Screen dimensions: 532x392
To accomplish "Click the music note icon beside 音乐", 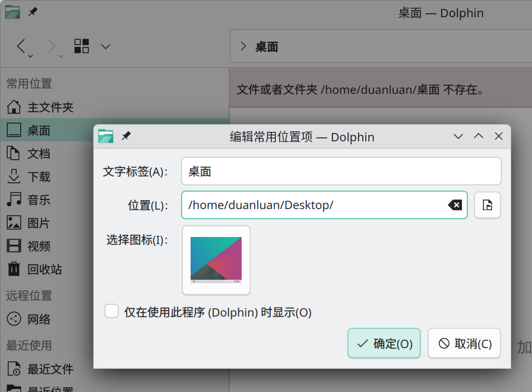I will pos(14,199).
